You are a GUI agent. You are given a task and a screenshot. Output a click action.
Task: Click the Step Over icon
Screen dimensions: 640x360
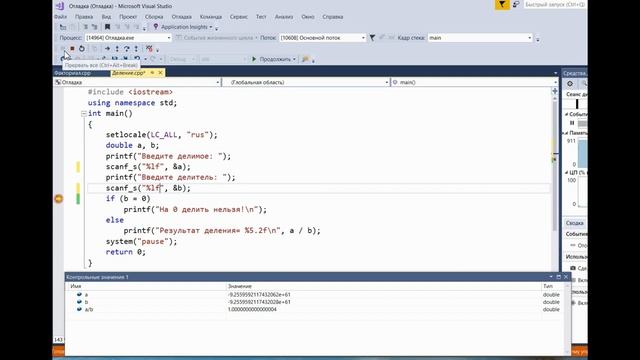(x=127, y=49)
